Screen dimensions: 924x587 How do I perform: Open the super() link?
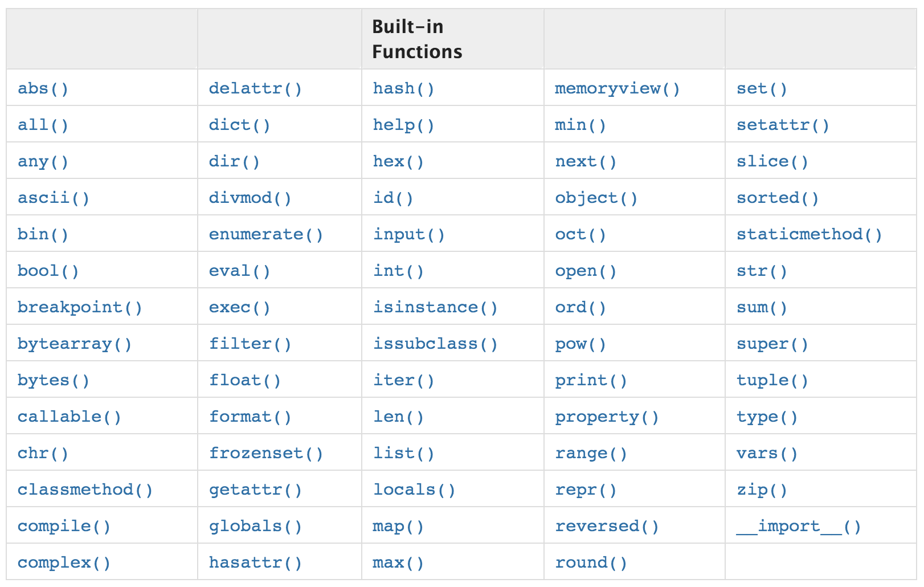772,344
